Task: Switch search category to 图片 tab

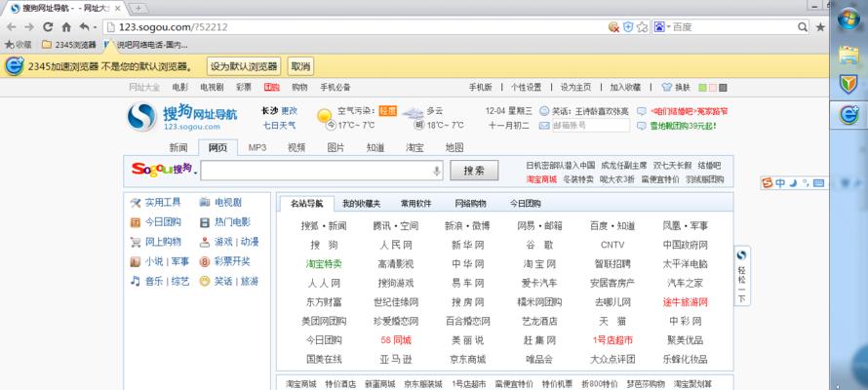Action: click(x=335, y=147)
